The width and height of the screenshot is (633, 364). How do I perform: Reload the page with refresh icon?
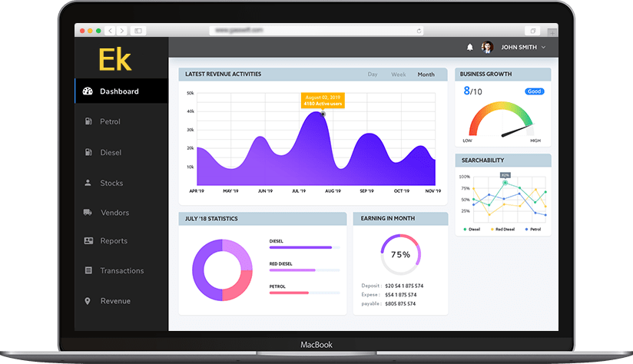(419, 31)
